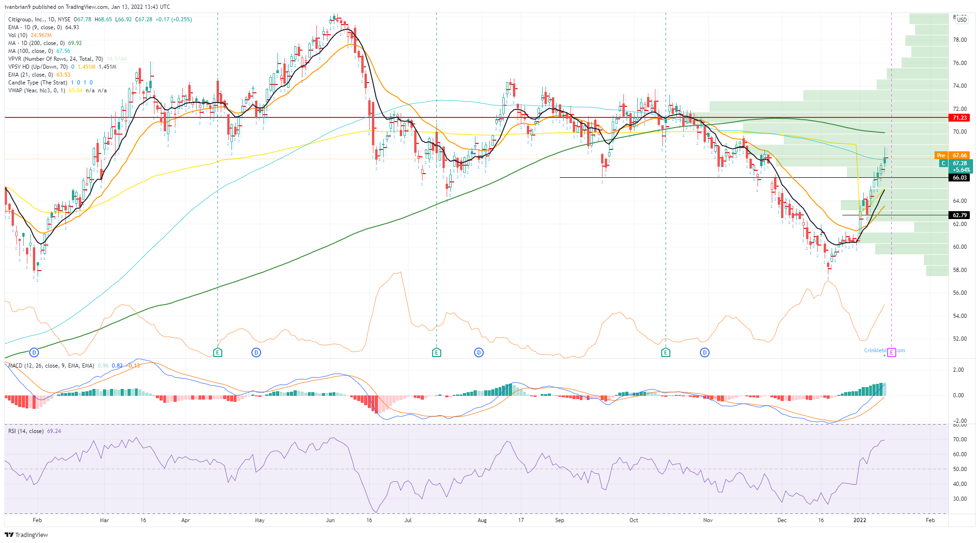Click the RSI 70.00 axis label
This screenshot has width=980, height=543.
click(960, 440)
